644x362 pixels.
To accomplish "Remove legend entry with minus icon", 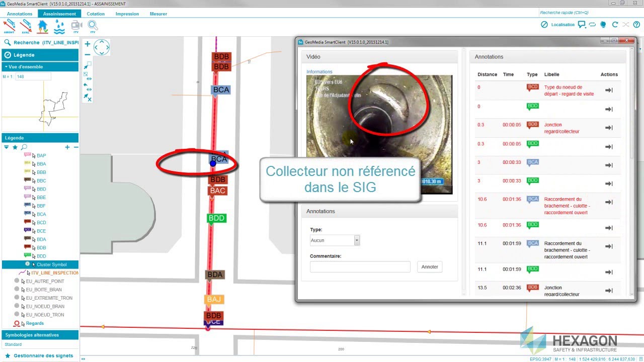I will pos(76,147).
